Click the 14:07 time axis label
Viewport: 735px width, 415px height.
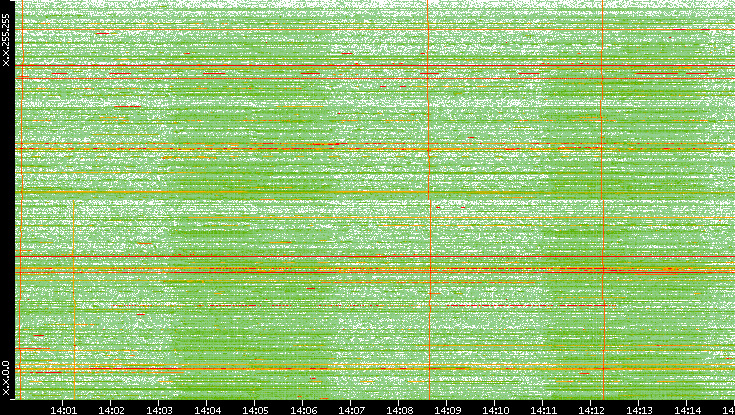[351, 410]
